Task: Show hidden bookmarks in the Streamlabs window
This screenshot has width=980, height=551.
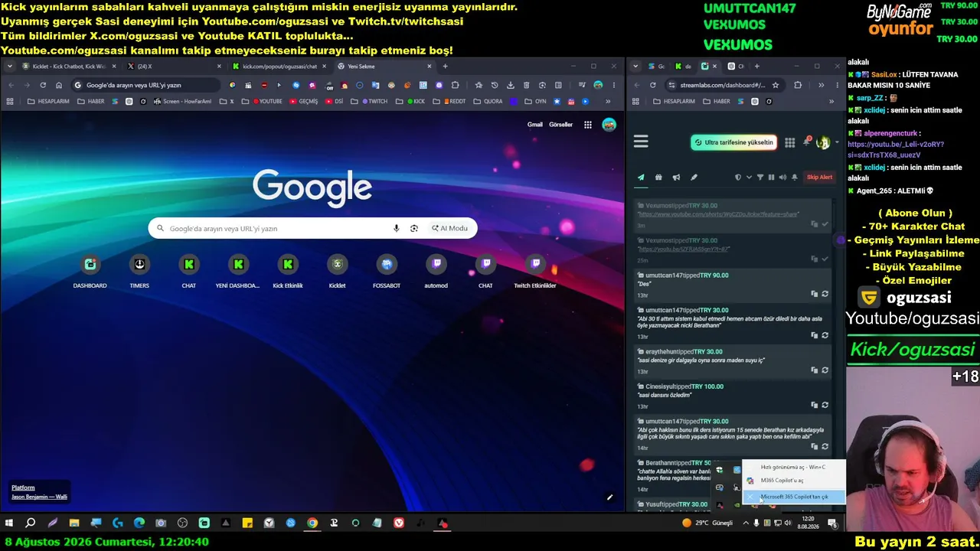Action: 831,101
